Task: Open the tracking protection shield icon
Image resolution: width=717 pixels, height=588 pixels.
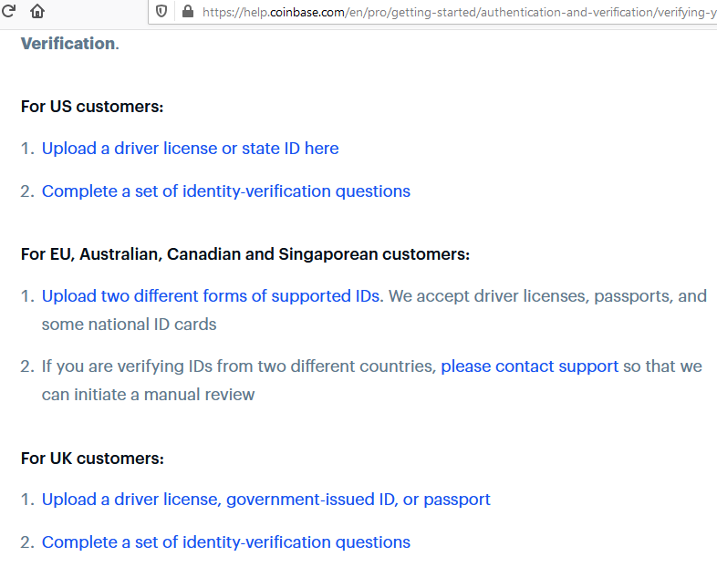Action: [161, 12]
